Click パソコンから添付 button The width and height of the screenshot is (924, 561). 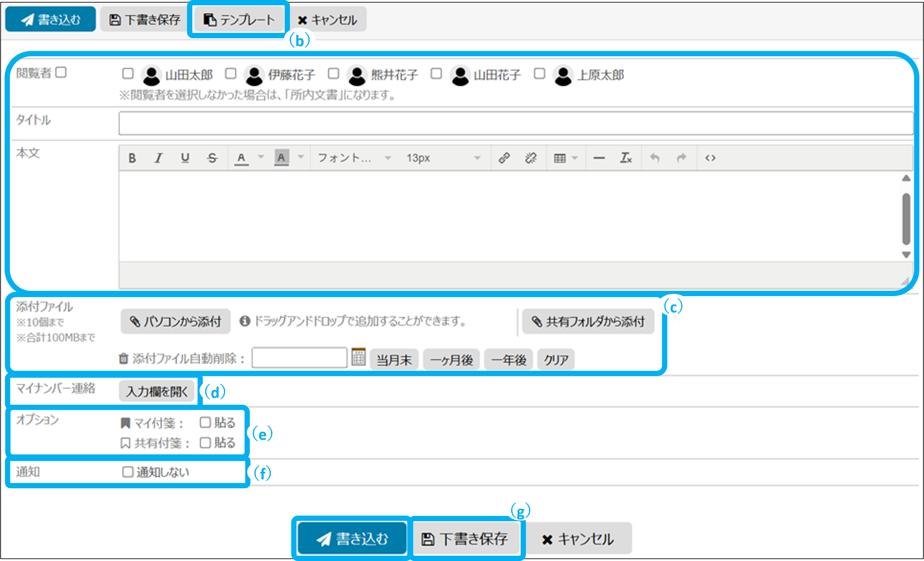pos(175,321)
